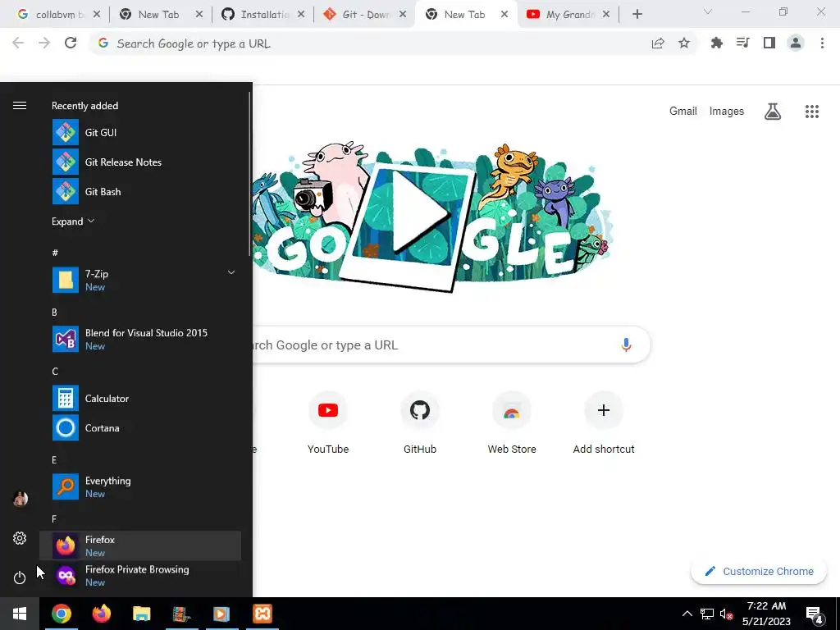Close the active New Tab
Screen dimensions: 840x630
504,15
